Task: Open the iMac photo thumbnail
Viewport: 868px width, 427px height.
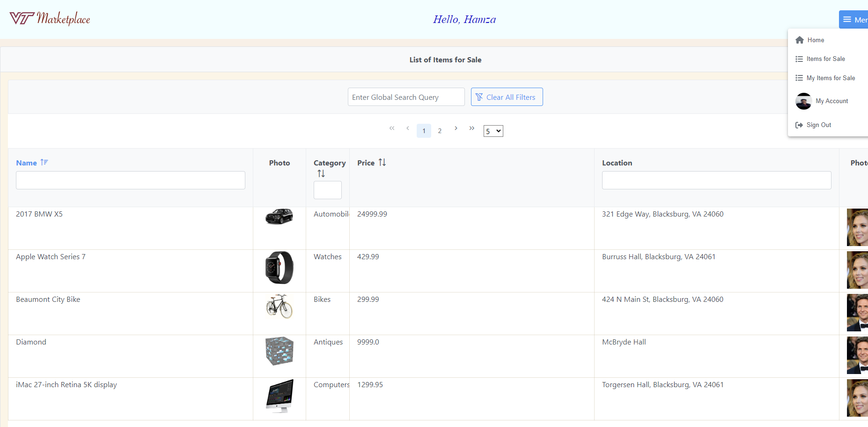Action: pyautogui.click(x=280, y=396)
